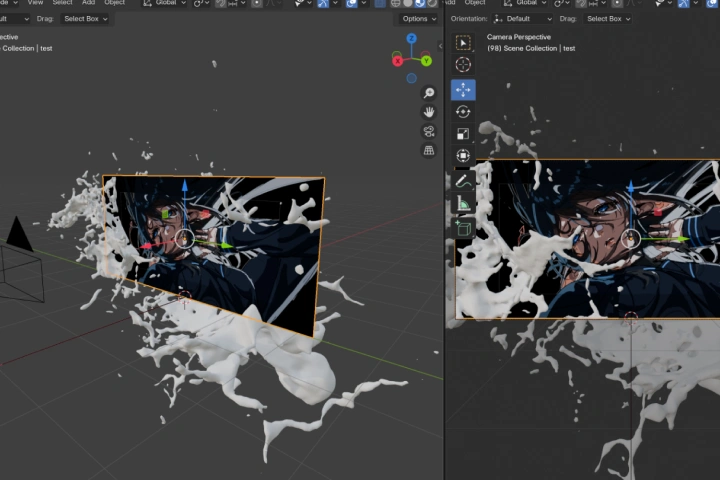
Task: Switch left viewport to rendered shading
Action: pyautogui.click(x=432, y=4)
